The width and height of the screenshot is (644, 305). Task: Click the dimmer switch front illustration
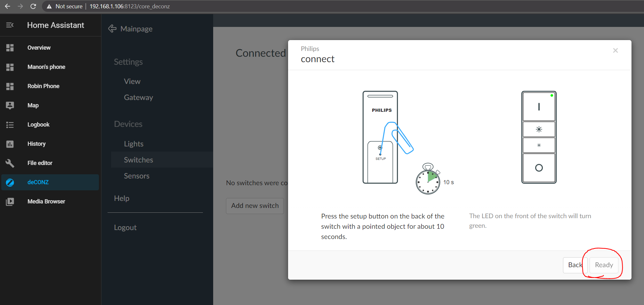click(539, 137)
